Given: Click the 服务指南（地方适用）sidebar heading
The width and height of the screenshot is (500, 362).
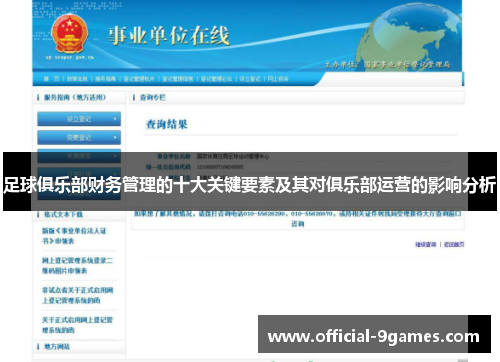Looking at the screenshot, I should (75, 97).
